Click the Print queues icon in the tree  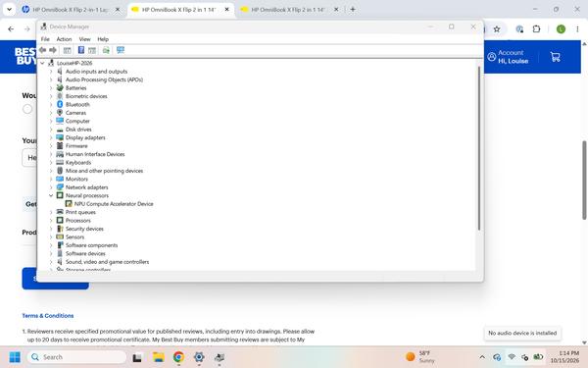click(60, 212)
